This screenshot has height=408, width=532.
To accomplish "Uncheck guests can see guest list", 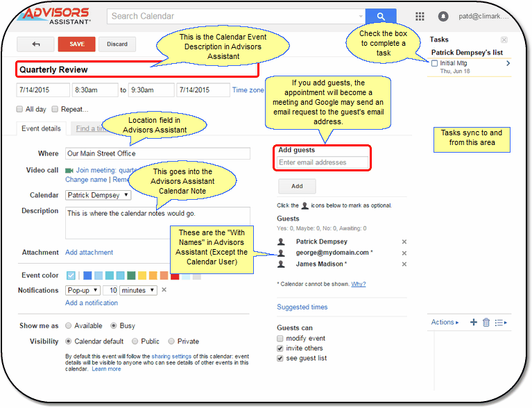I will pyautogui.click(x=280, y=359).
